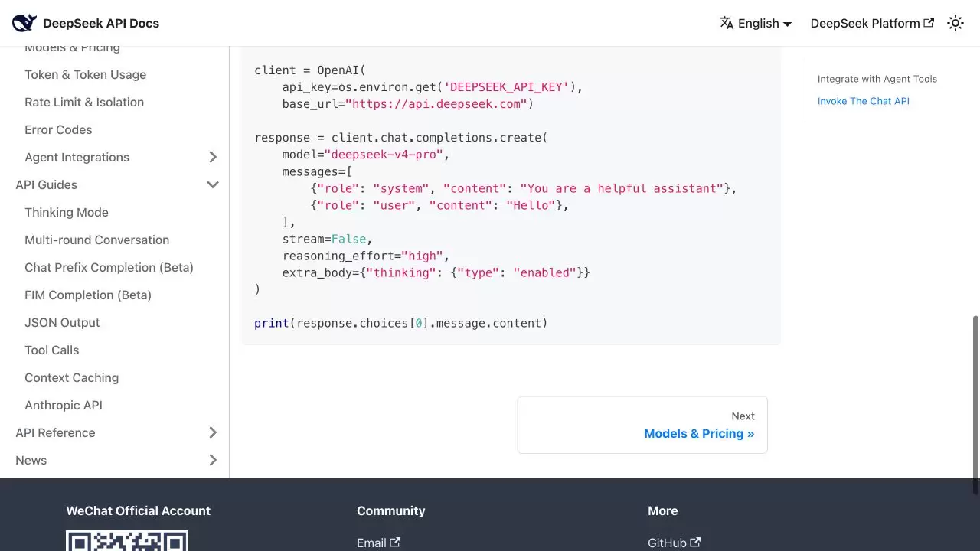Viewport: 980px width, 551px height.
Task: Open the JSON Output guide
Action: pos(62,322)
